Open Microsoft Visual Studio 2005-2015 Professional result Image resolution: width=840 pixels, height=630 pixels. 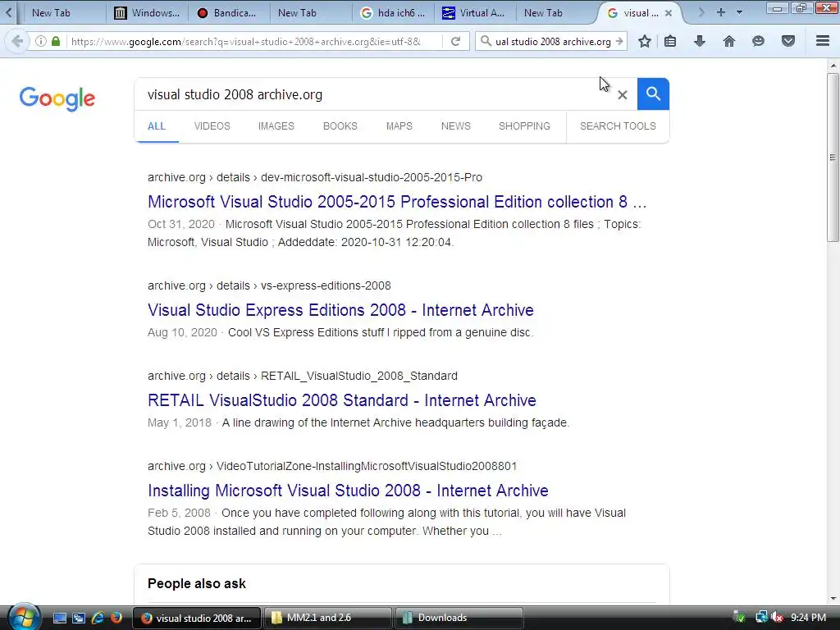pos(397,202)
